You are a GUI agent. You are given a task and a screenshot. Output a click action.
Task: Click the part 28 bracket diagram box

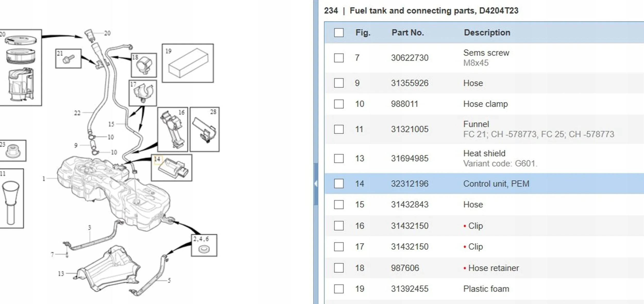[x=205, y=129]
